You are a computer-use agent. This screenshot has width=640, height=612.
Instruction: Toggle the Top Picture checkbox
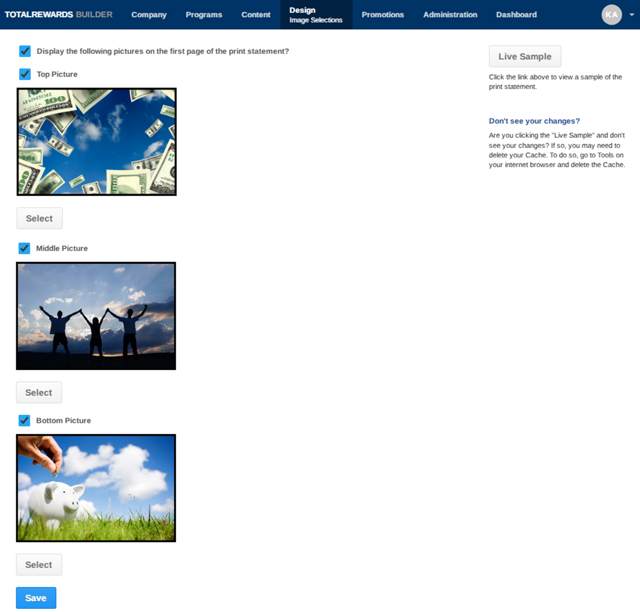[x=25, y=74]
